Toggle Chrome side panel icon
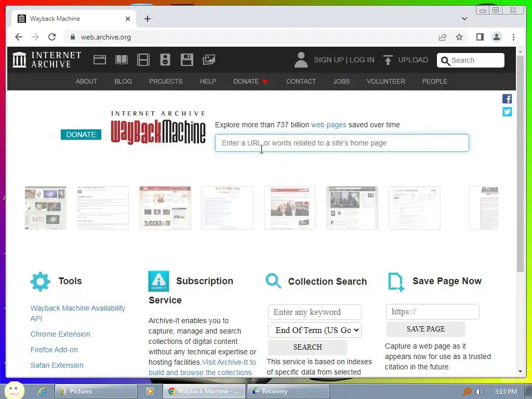The height and width of the screenshot is (399, 532). (480, 37)
